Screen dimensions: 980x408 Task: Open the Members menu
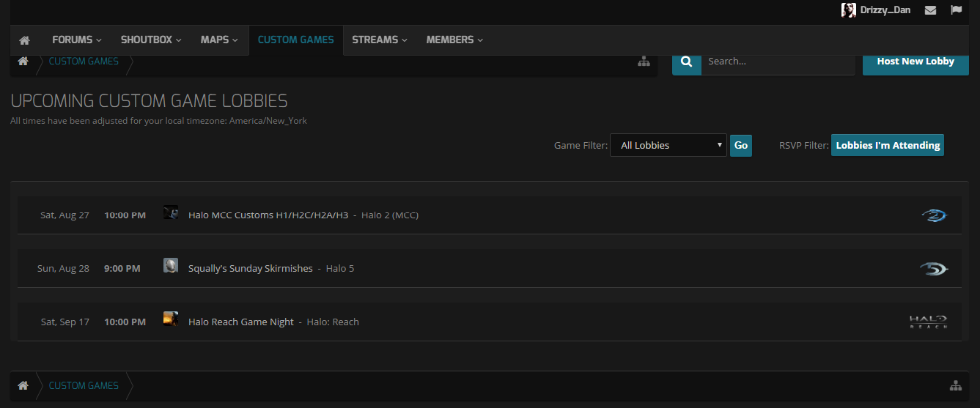click(x=454, y=40)
